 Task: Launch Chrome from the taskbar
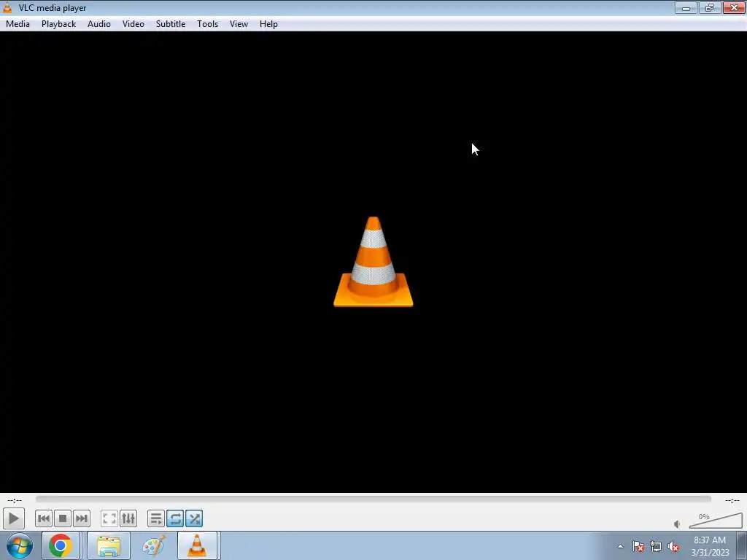tap(60, 545)
